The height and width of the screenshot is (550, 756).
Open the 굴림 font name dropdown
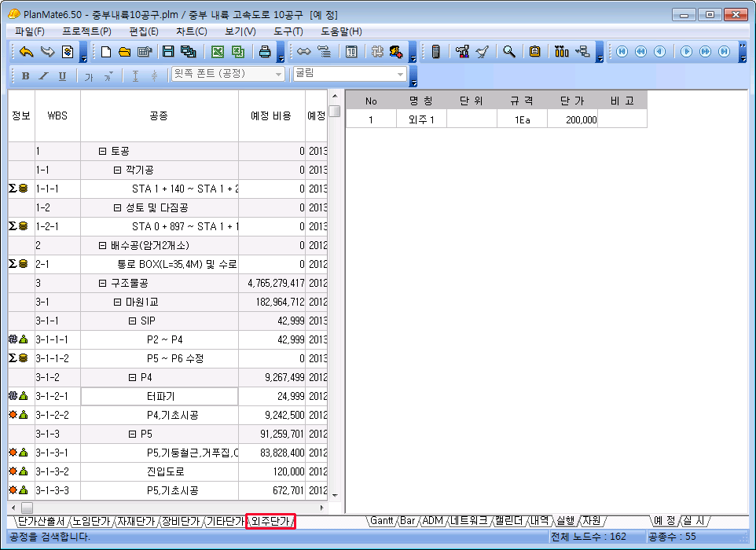401,75
